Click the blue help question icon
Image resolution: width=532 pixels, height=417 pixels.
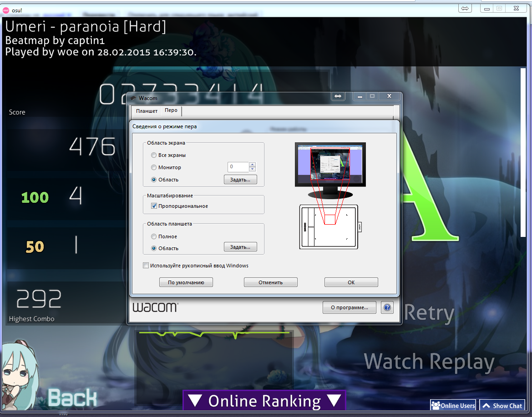point(387,307)
